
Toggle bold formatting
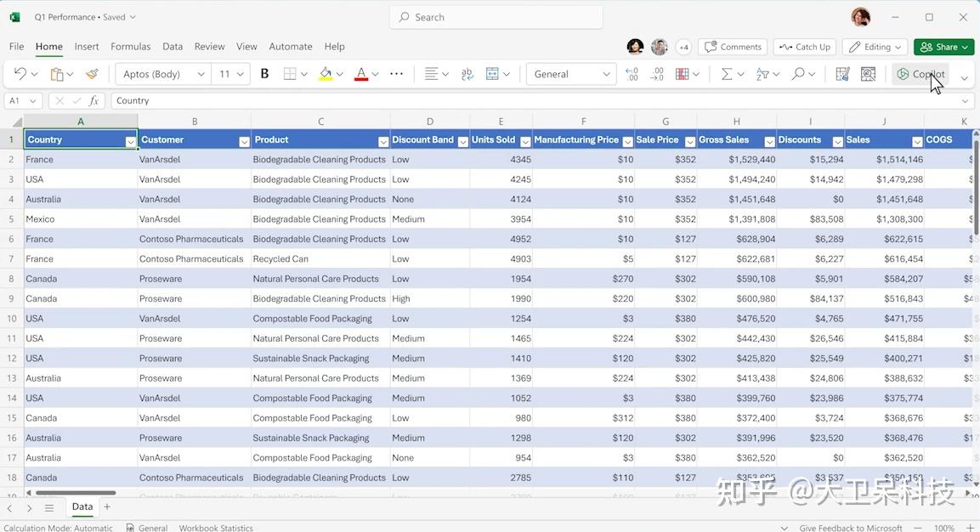(264, 74)
